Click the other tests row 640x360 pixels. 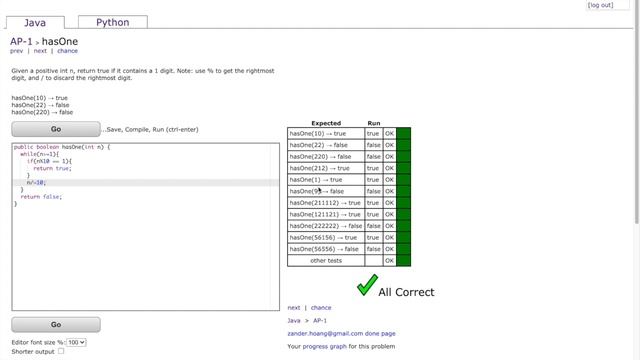(349, 260)
